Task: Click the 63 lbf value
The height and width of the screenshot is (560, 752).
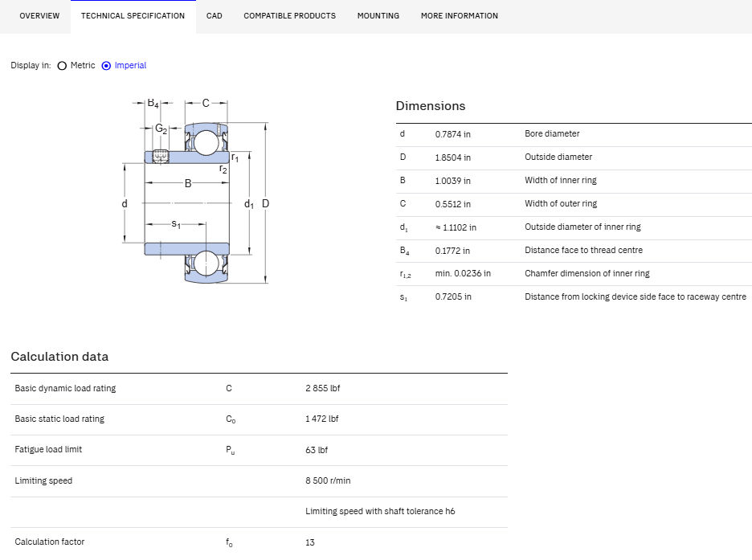Action: click(x=317, y=450)
